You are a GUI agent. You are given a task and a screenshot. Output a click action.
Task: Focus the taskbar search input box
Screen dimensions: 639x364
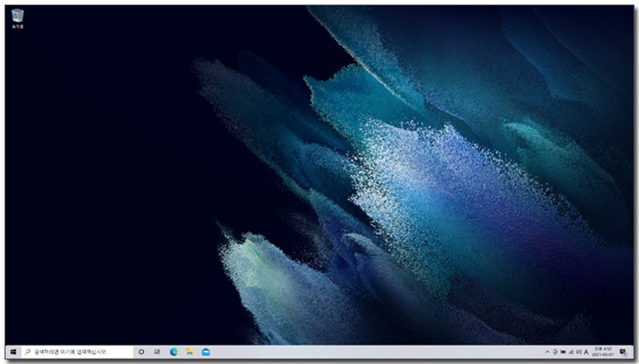tap(77, 352)
